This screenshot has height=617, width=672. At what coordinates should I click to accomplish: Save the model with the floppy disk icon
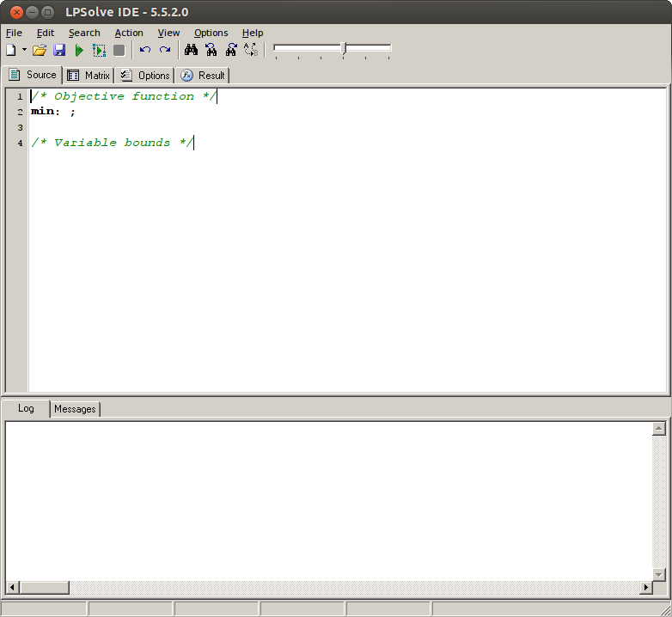point(59,51)
